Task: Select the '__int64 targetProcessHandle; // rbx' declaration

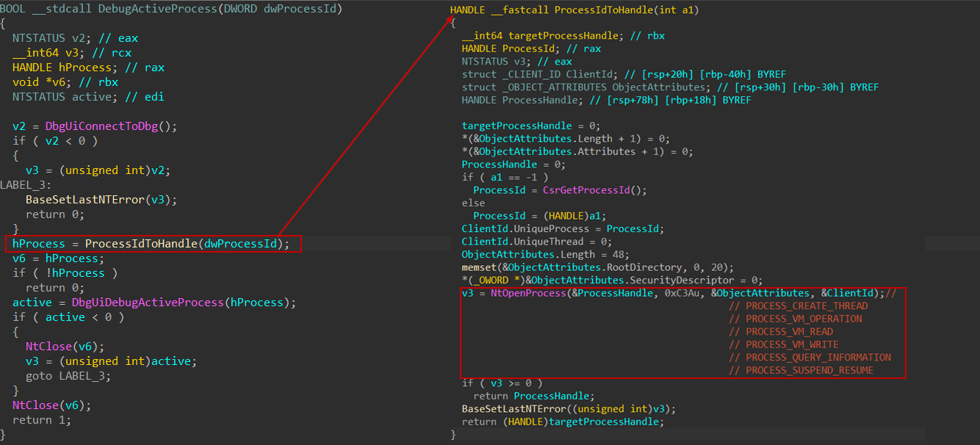Action: click(563, 36)
